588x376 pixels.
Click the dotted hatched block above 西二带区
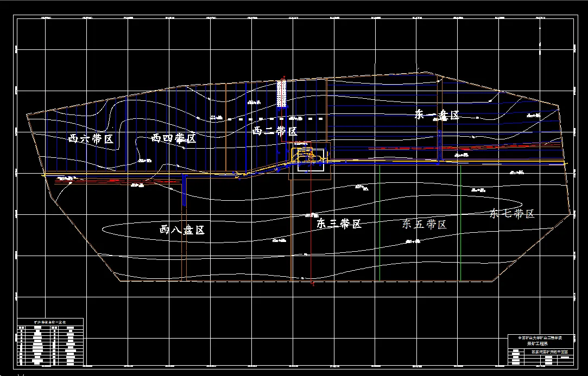(x=282, y=94)
